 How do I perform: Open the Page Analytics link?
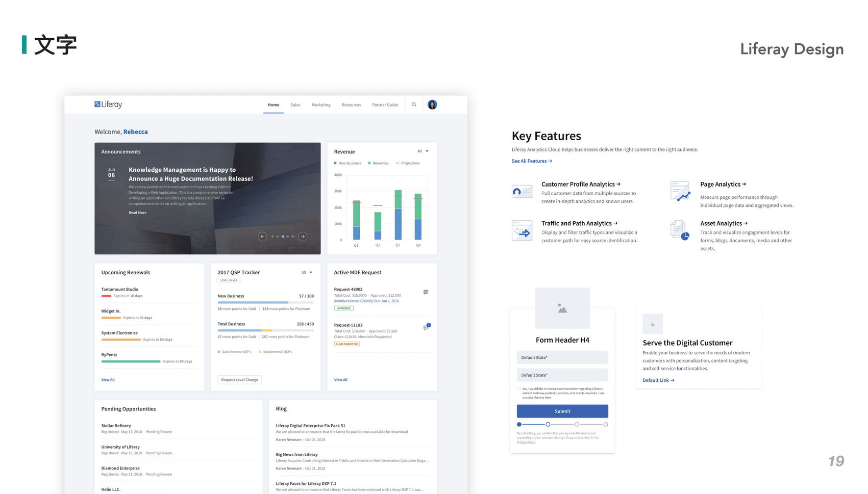tap(723, 185)
